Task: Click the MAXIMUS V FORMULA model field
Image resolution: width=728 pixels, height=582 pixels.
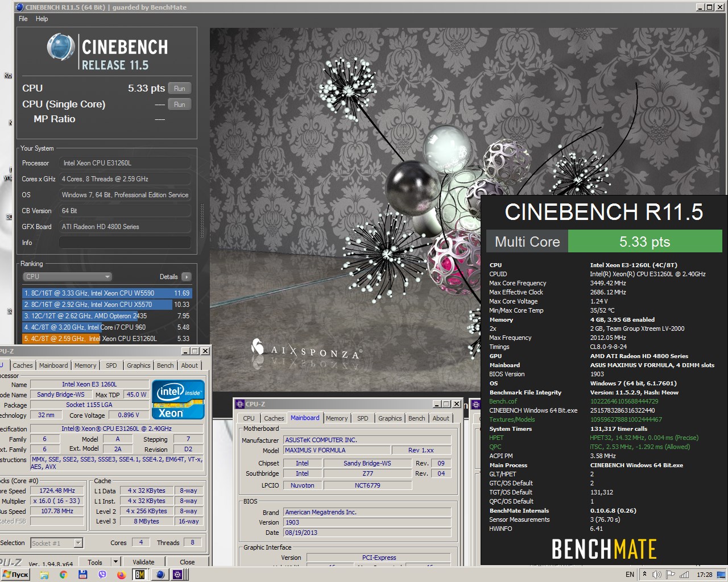Action: tap(337, 450)
